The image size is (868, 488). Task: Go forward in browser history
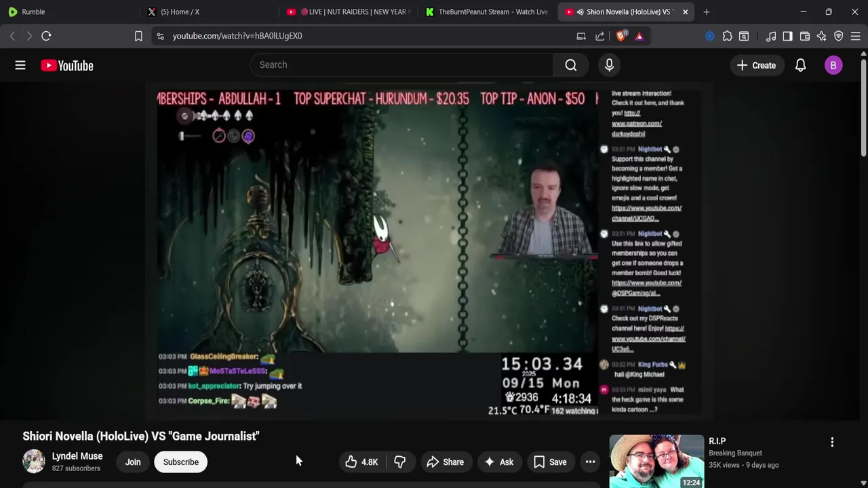click(29, 36)
